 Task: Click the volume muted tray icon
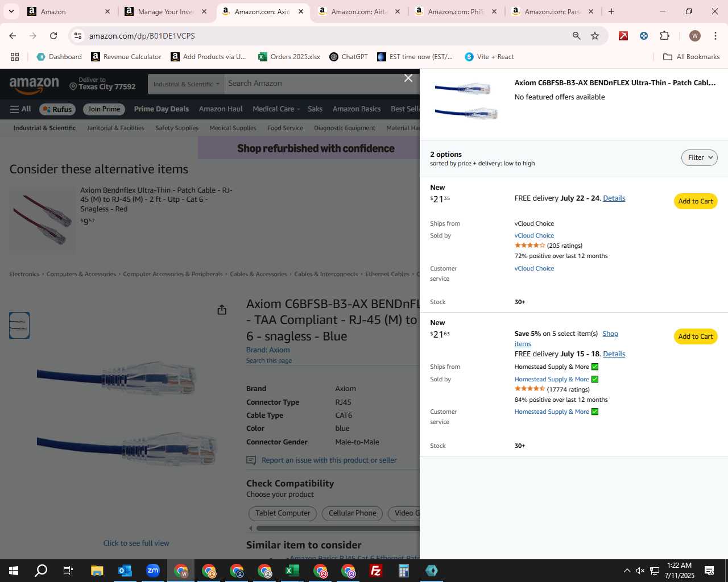(640, 571)
